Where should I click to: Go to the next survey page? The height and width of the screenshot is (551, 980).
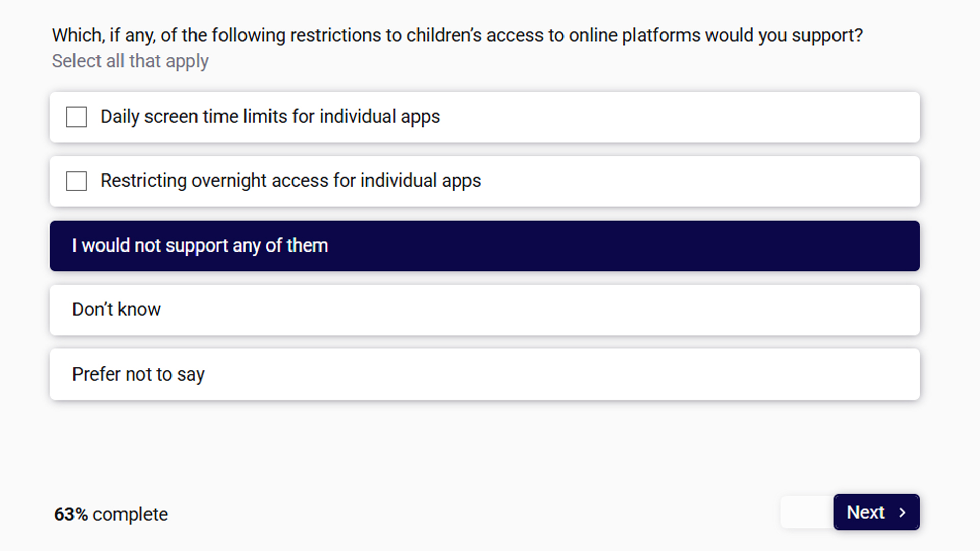(876, 512)
